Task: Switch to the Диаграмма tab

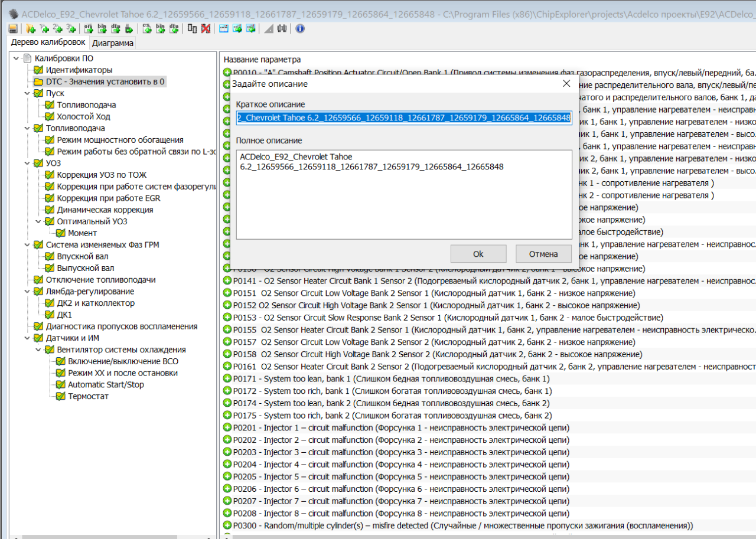Action: pyautogui.click(x=112, y=43)
